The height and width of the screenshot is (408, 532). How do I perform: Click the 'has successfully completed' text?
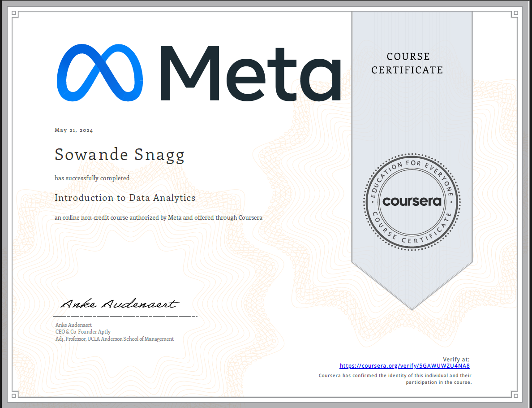pos(92,178)
